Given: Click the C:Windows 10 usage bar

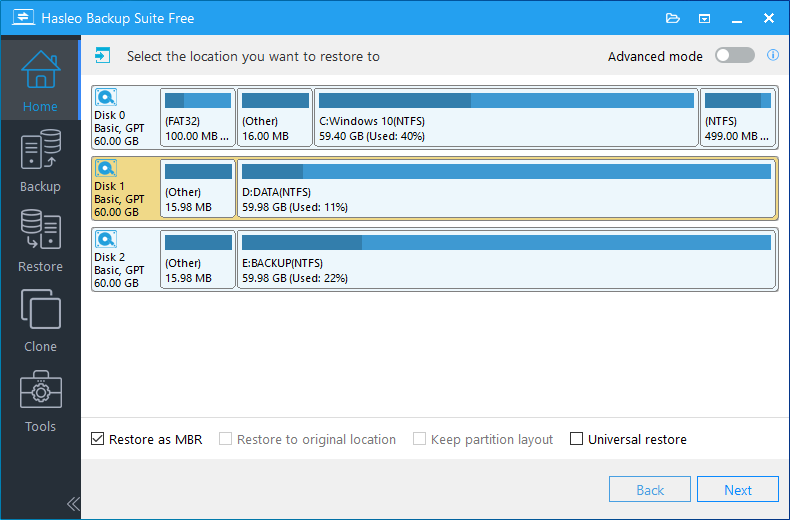Looking at the screenshot, I should click(506, 100).
